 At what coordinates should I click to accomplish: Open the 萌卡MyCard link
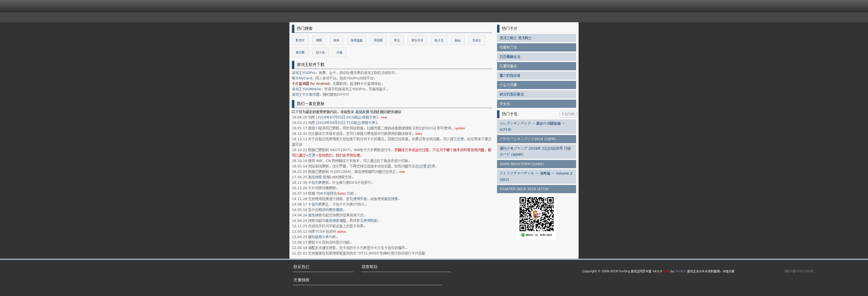pyautogui.click(x=302, y=78)
